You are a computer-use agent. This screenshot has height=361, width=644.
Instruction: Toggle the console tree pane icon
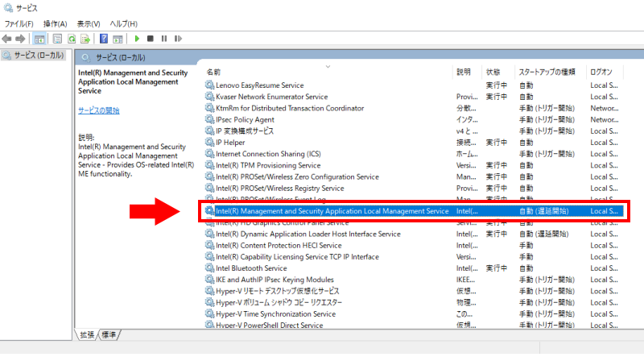[x=39, y=38]
